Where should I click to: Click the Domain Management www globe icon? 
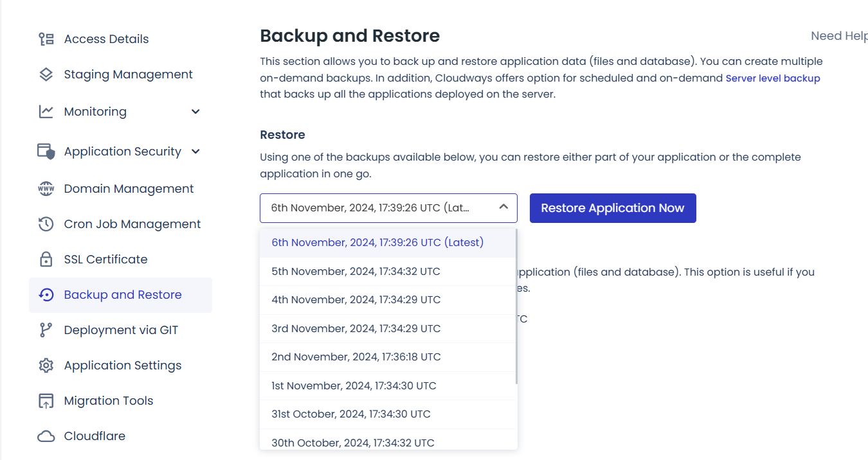point(46,189)
